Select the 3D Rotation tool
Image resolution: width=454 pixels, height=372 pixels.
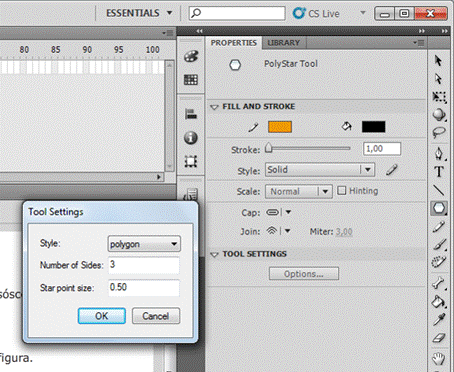pyautogui.click(x=439, y=115)
